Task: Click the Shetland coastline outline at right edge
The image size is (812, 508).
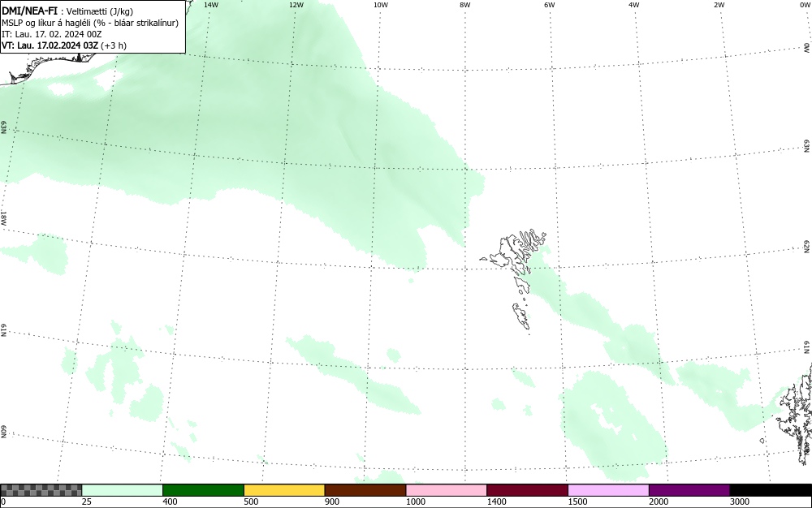Action: [795, 414]
